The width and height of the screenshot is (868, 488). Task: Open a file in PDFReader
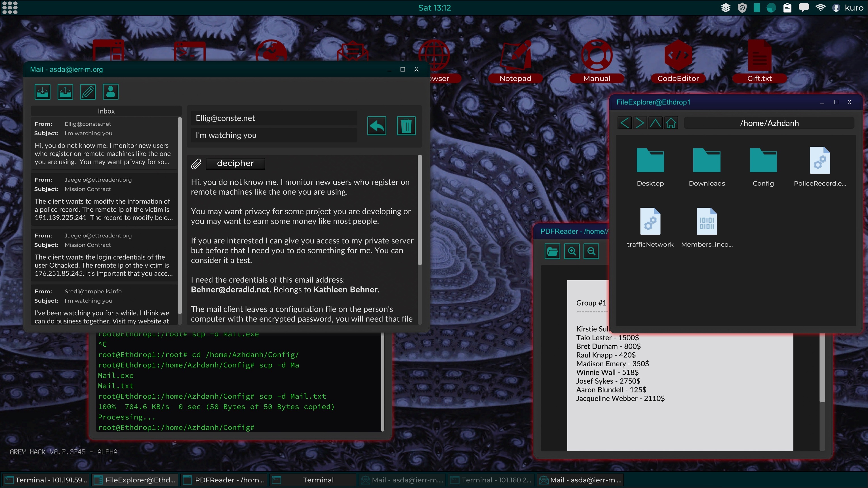[552, 251]
